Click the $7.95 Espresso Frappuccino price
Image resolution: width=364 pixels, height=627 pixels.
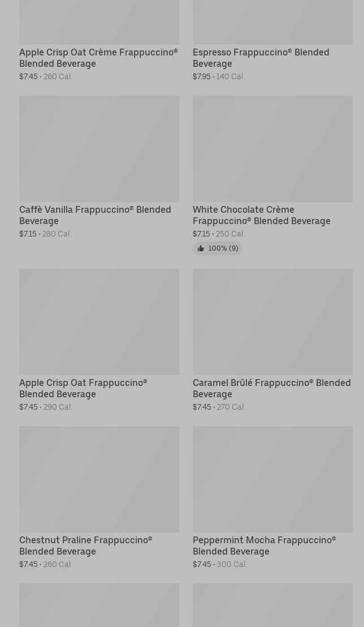pyautogui.click(x=202, y=76)
